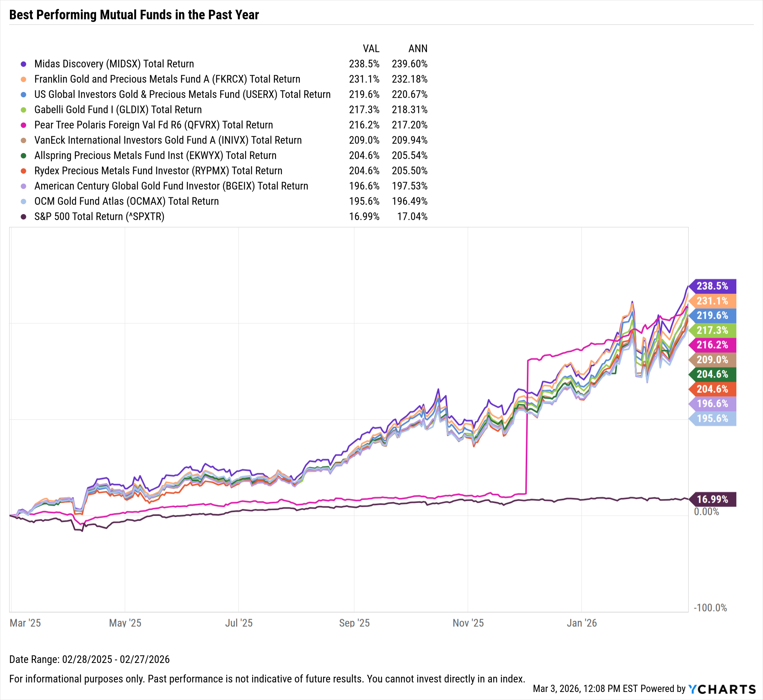This screenshot has height=700, width=763.
Task: Click the Mar '25 axis label
Action: 25,623
